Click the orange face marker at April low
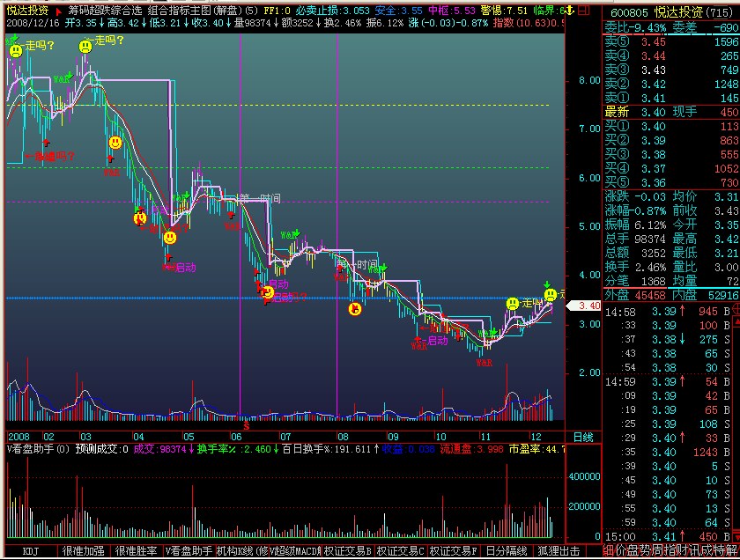The width and height of the screenshot is (740, 560). pos(140,218)
